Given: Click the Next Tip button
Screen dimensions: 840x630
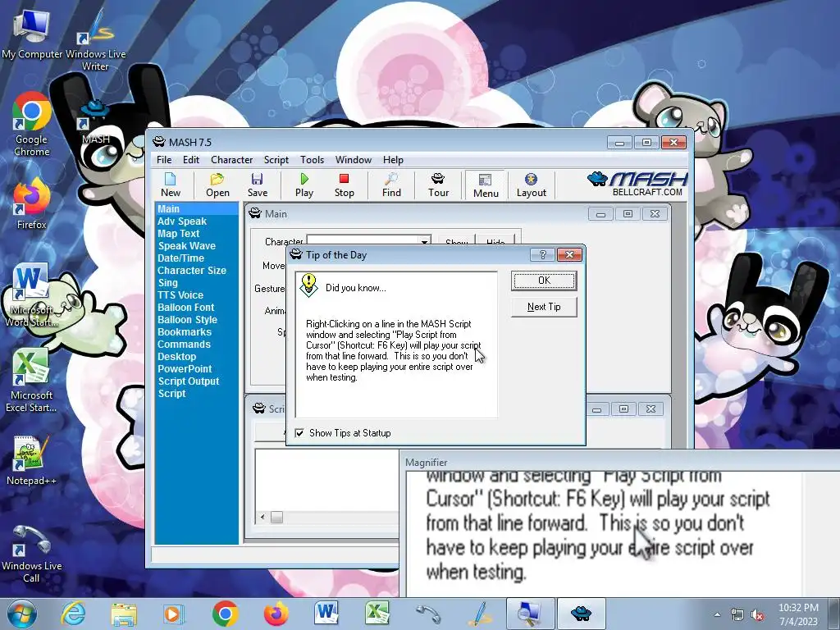Looking at the screenshot, I should pyautogui.click(x=544, y=307).
